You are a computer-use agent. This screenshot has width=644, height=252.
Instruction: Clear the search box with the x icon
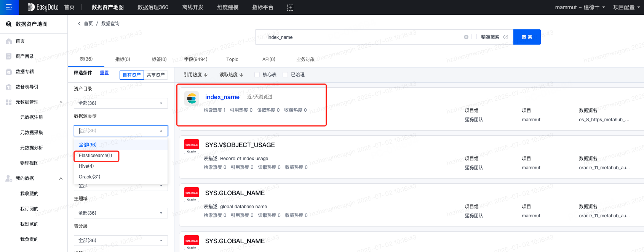pos(466,37)
